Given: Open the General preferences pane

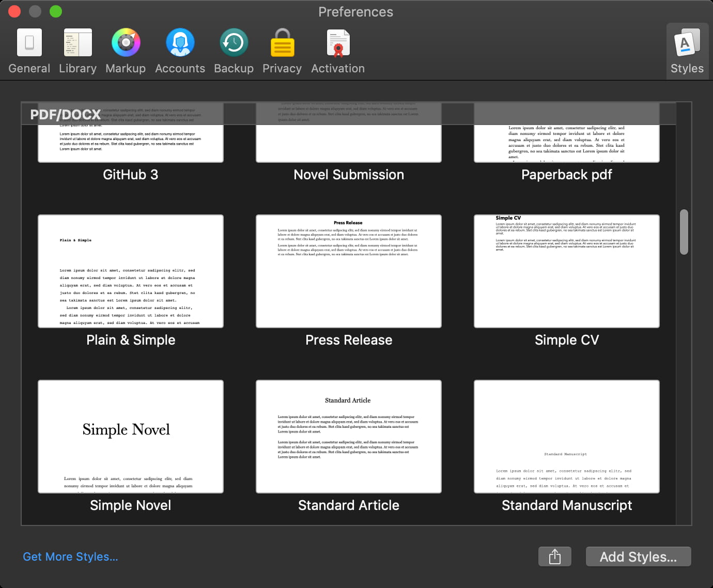Looking at the screenshot, I should [29, 52].
